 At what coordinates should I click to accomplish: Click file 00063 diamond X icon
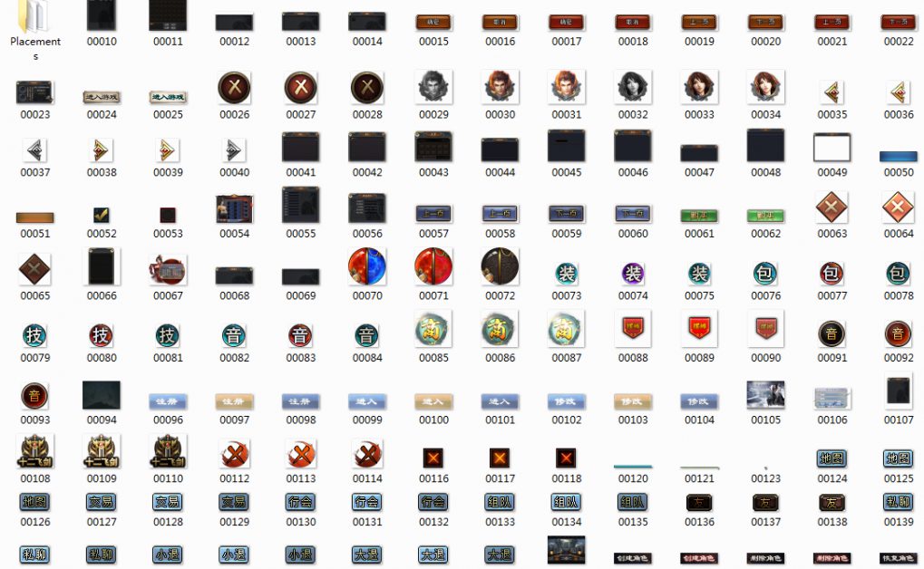click(x=832, y=208)
